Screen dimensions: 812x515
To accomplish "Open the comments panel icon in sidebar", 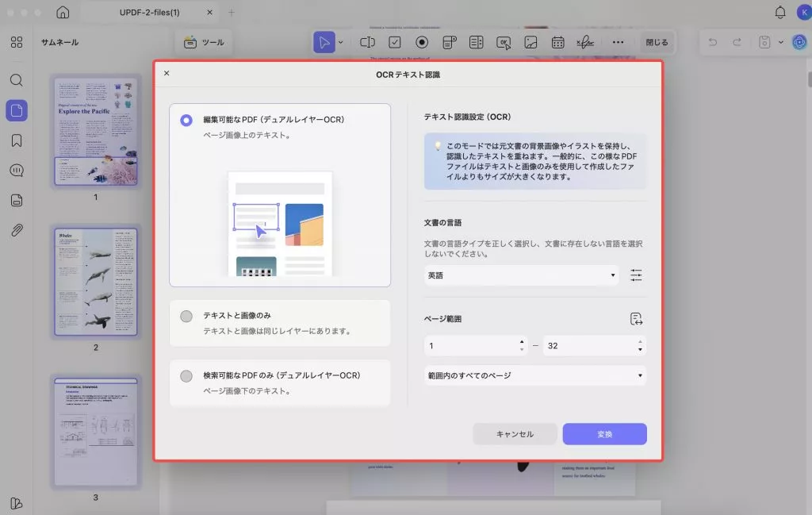I will (17, 171).
